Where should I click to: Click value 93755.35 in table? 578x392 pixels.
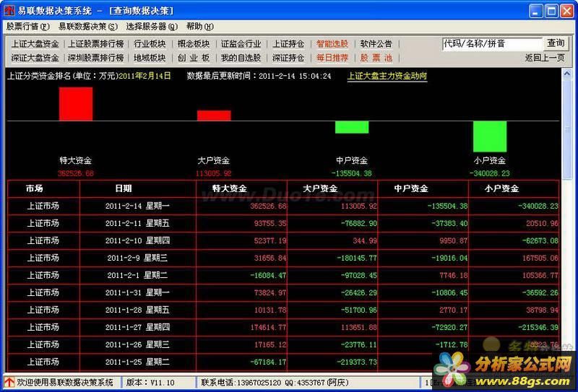click(x=270, y=223)
